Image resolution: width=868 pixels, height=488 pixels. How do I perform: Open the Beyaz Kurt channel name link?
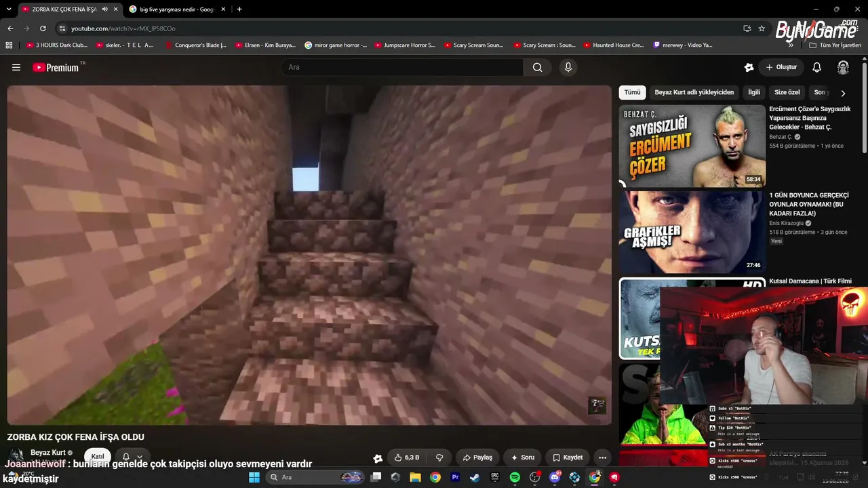point(48,453)
